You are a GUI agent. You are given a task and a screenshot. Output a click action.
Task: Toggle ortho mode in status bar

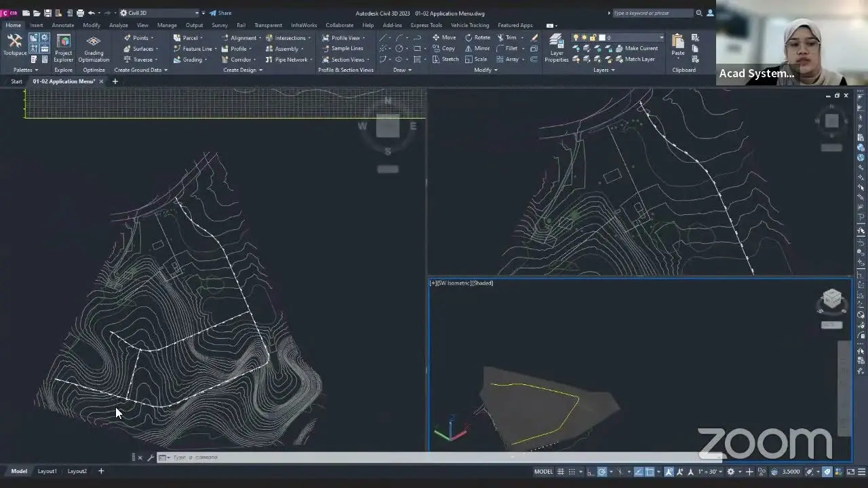(590, 472)
